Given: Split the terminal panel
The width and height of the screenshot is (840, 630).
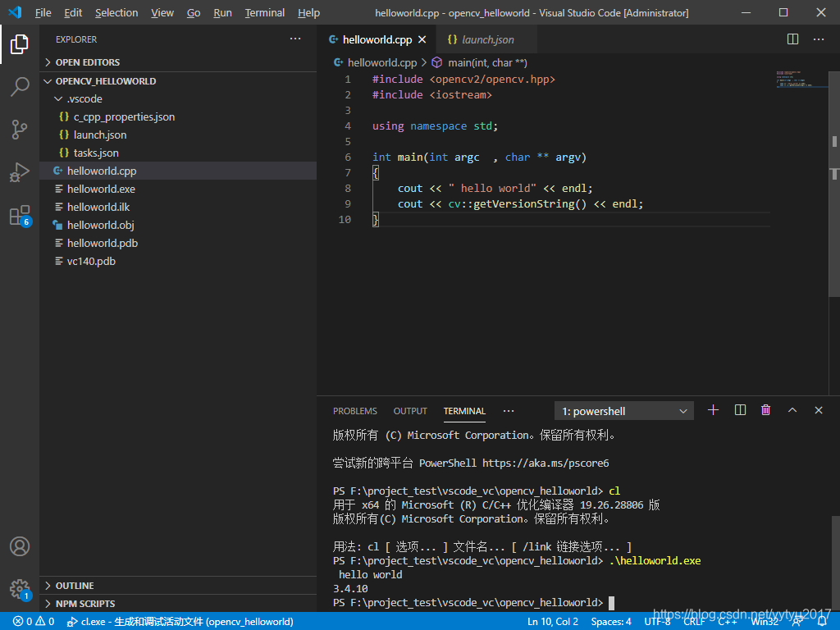Looking at the screenshot, I should 740,410.
